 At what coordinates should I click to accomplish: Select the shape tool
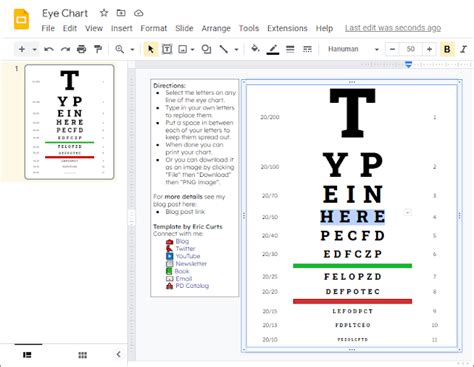coord(207,49)
